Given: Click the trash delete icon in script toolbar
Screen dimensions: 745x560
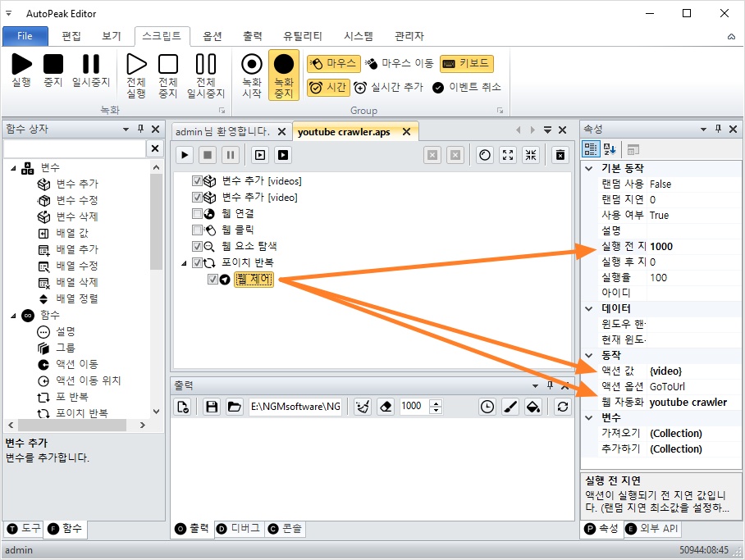Looking at the screenshot, I should [x=560, y=155].
